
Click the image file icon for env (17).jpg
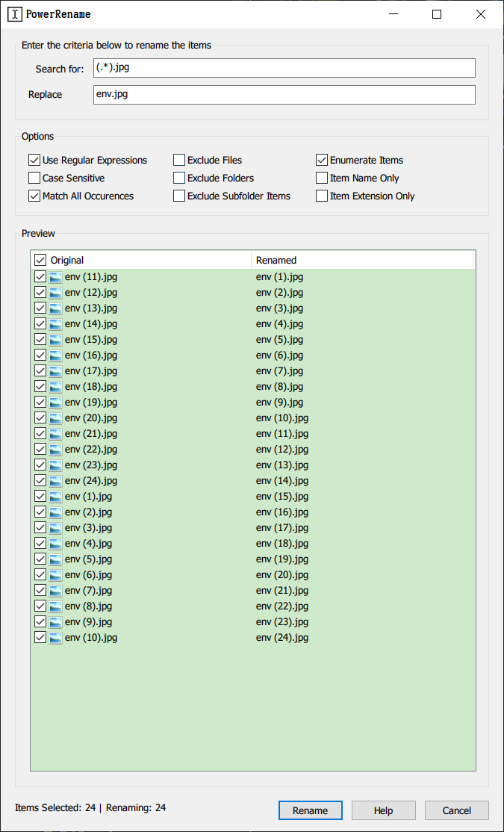[x=55, y=371]
